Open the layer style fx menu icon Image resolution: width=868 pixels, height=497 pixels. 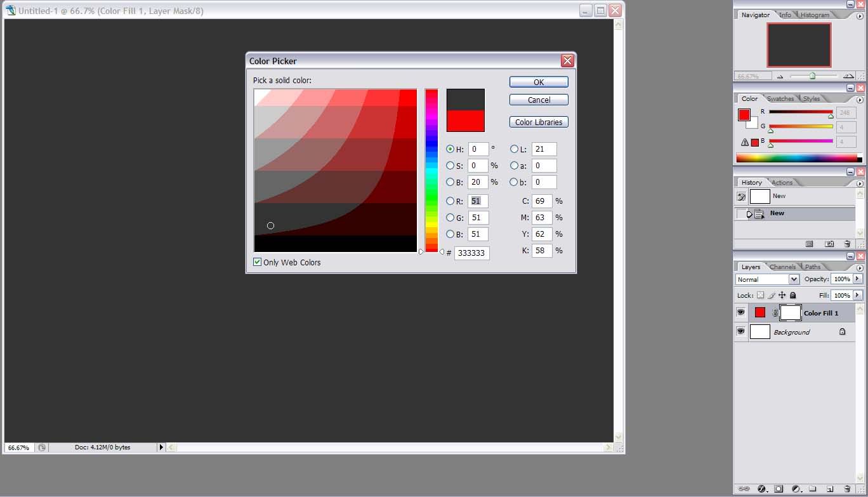tap(761, 489)
